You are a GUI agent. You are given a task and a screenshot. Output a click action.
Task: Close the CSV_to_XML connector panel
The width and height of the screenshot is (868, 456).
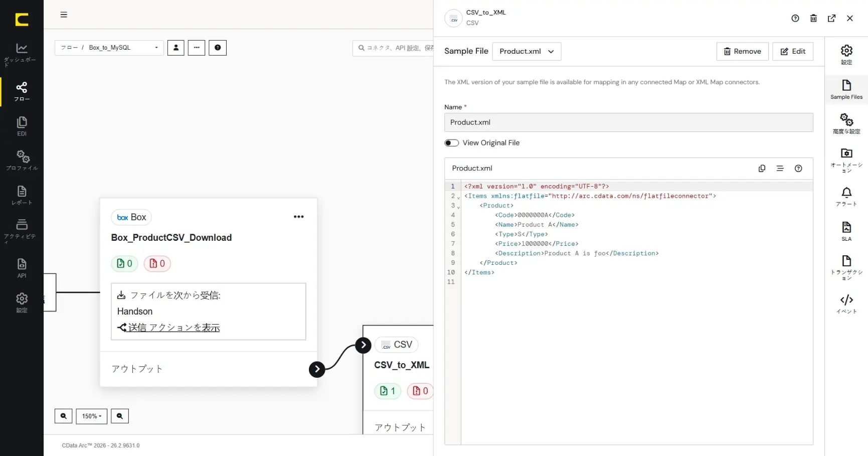849,18
